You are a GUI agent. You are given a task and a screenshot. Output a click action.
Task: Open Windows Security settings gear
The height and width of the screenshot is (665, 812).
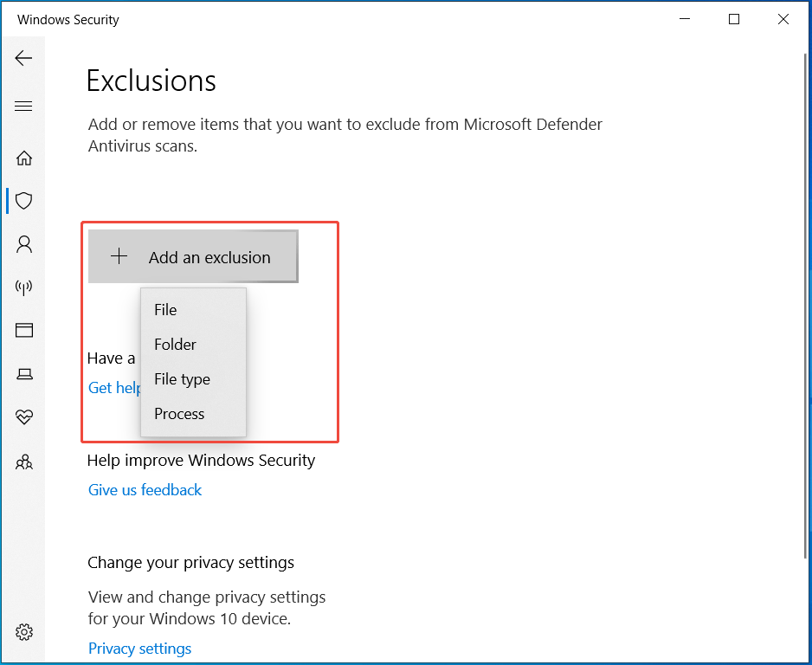pos(23,631)
